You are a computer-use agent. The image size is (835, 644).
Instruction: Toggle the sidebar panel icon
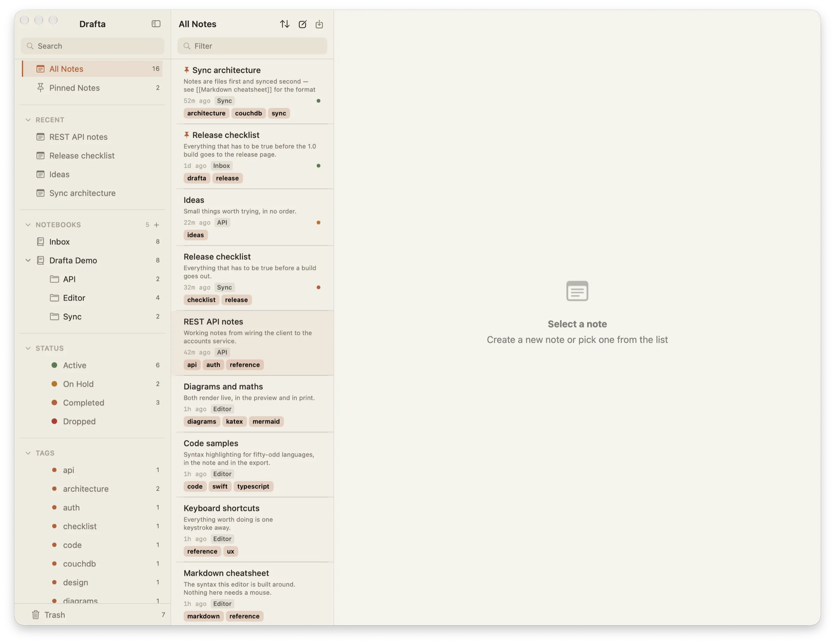point(156,24)
